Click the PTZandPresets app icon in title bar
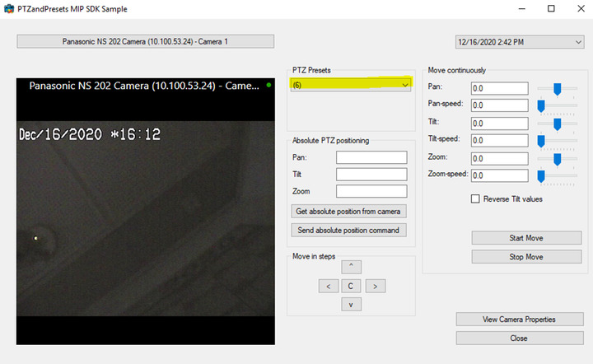Screen dimensions: 593x364 coord(8,8)
